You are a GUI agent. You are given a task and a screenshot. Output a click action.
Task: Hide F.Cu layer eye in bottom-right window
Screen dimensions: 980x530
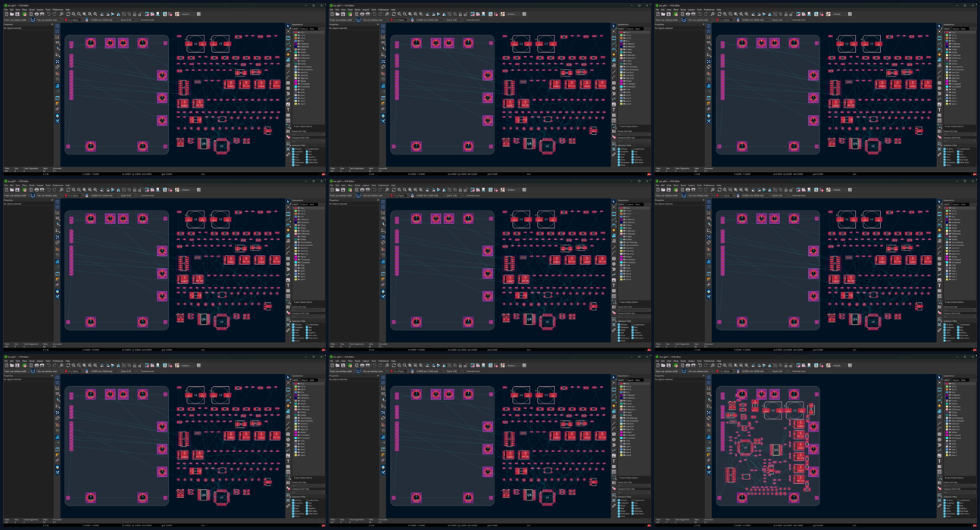(x=950, y=383)
